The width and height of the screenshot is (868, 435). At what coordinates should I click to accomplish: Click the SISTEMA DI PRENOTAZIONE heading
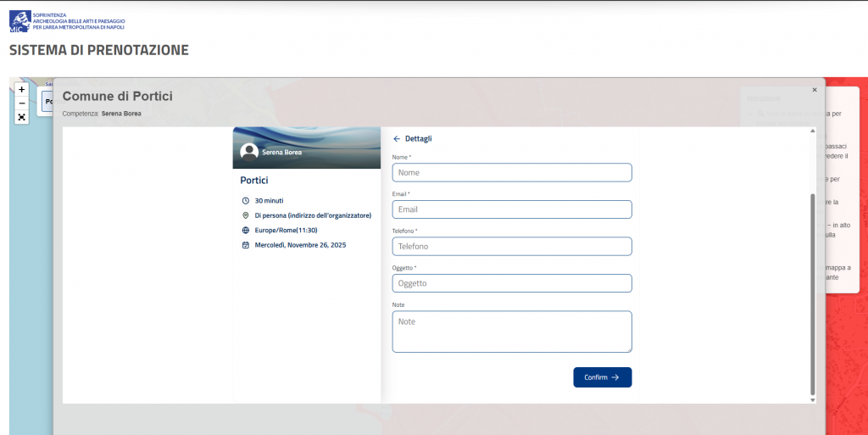pyautogui.click(x=98, y=51)
